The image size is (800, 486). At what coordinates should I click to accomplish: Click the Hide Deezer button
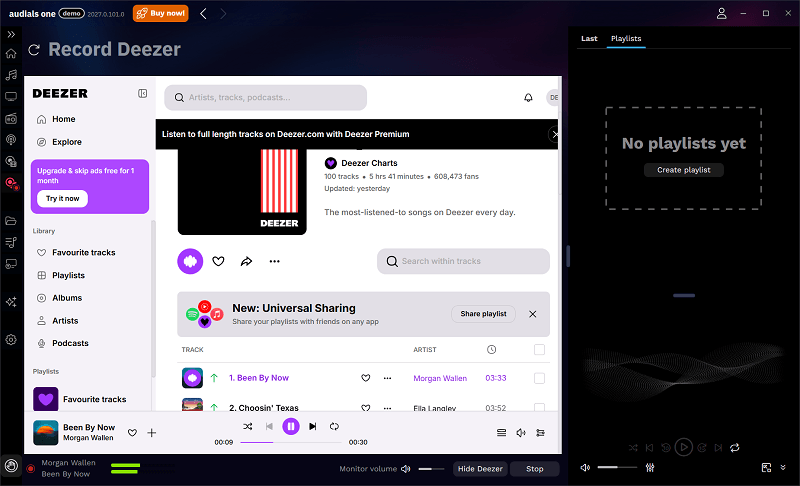pos(480,469)
